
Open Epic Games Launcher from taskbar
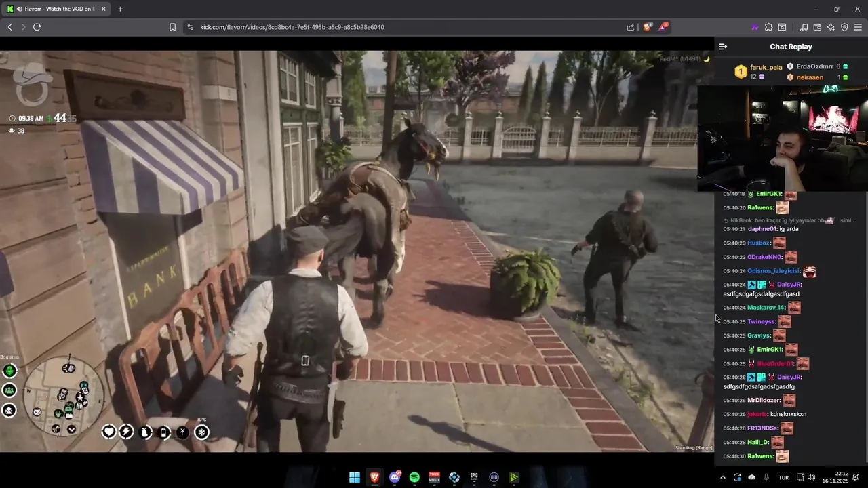474,477
